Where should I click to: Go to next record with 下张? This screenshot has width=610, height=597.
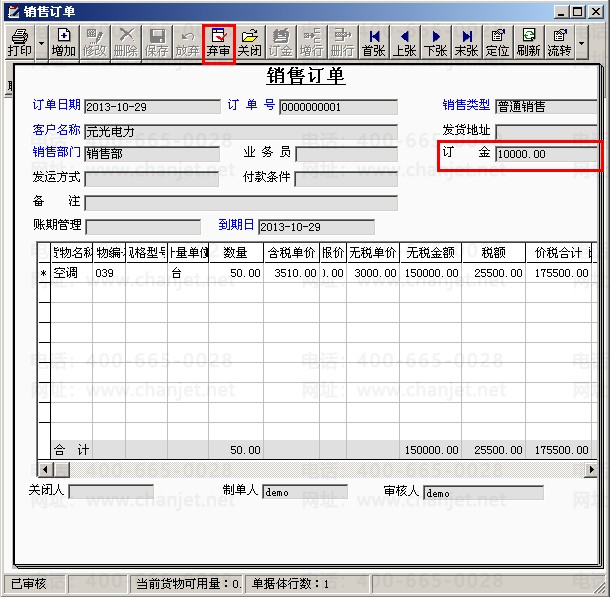(x=436, y=42)
